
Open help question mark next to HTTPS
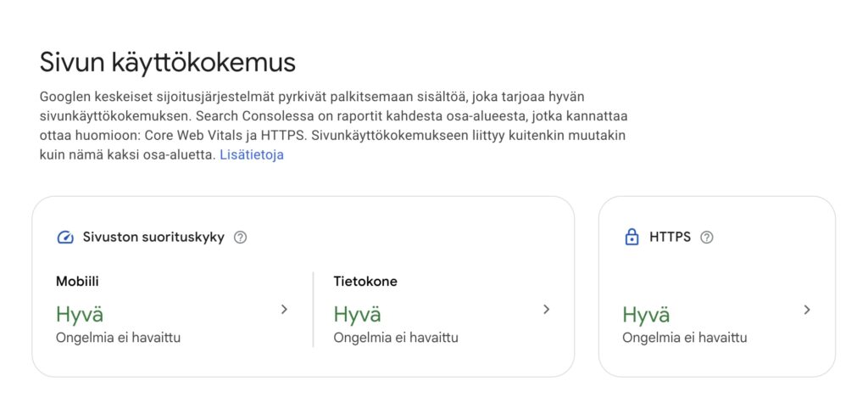[707, 238]
